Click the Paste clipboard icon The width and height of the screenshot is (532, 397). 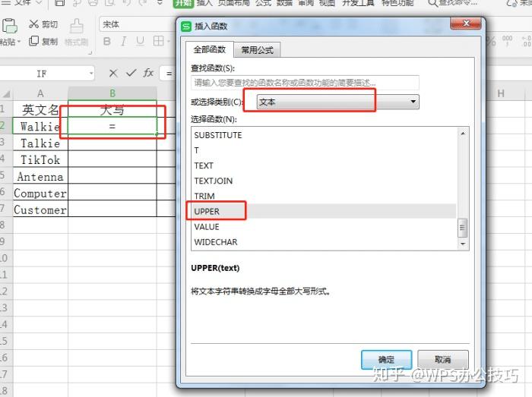[9, 26]
